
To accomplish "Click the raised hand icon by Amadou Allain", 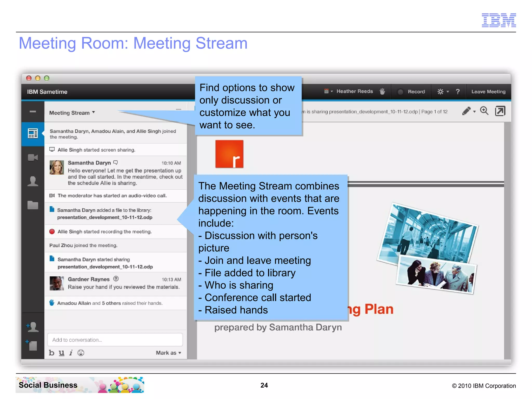I will [x=52, y=303].
